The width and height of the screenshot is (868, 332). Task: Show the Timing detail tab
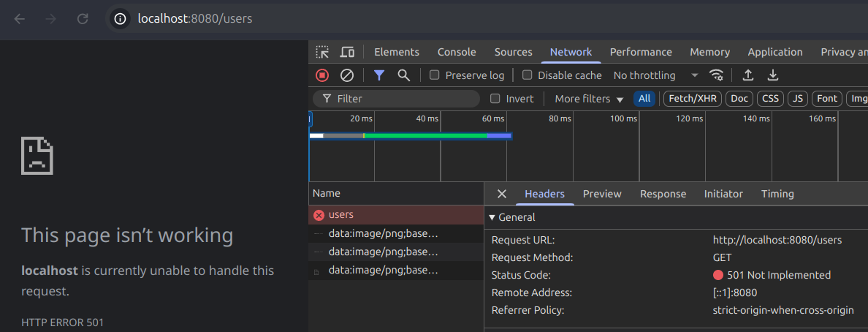[777, 194]
